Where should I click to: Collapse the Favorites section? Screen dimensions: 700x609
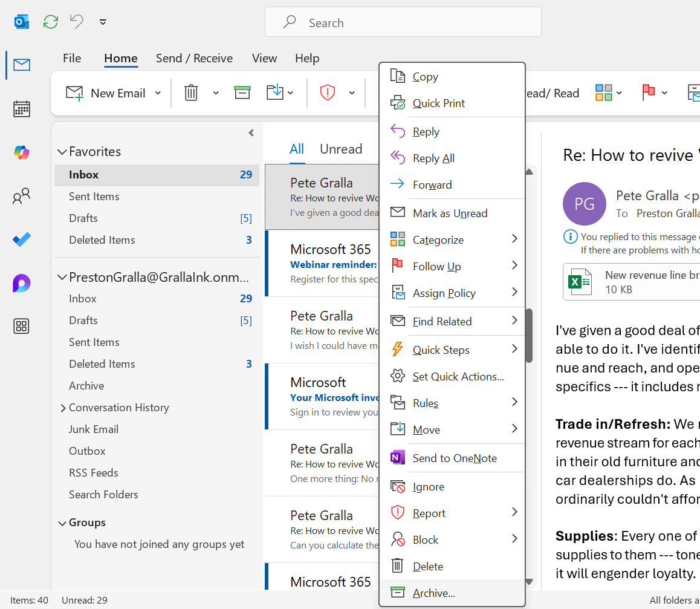(62, 151)
